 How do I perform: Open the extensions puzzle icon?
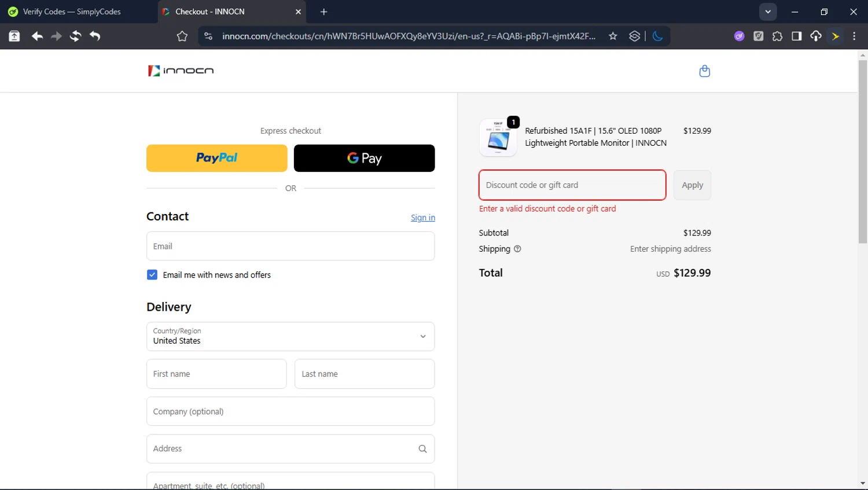(778, 36)
